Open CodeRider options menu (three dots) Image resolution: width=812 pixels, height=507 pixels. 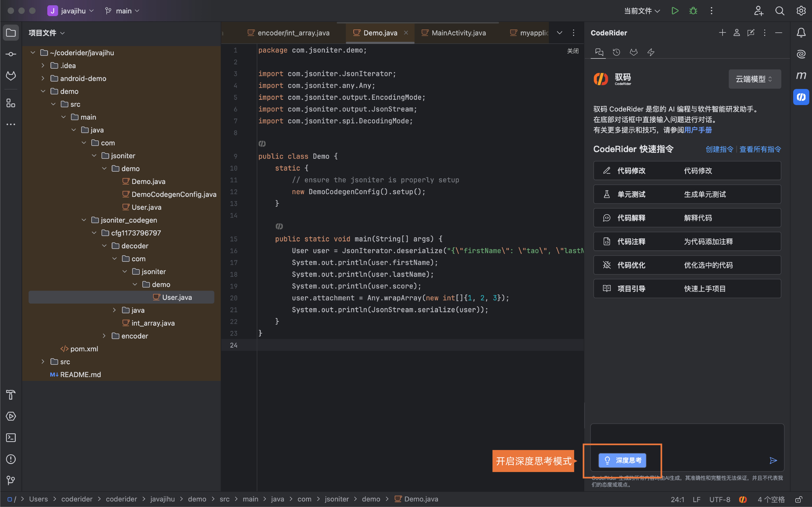pyautogui.click(x=765, y=33)
